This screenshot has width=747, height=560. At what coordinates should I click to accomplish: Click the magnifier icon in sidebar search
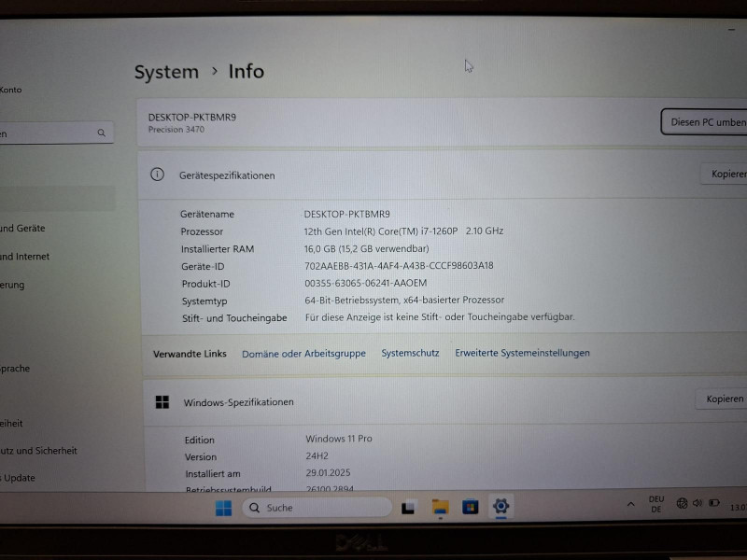coord(102,133)
